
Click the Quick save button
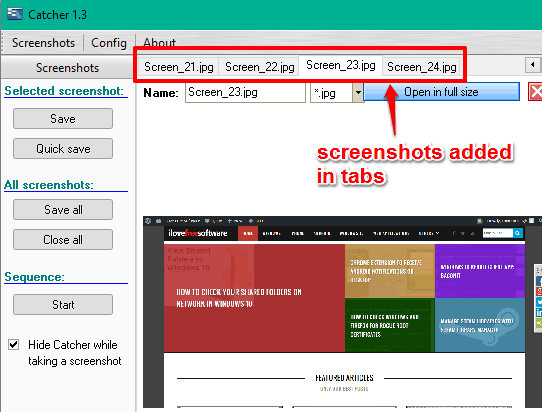pos(63,149)
